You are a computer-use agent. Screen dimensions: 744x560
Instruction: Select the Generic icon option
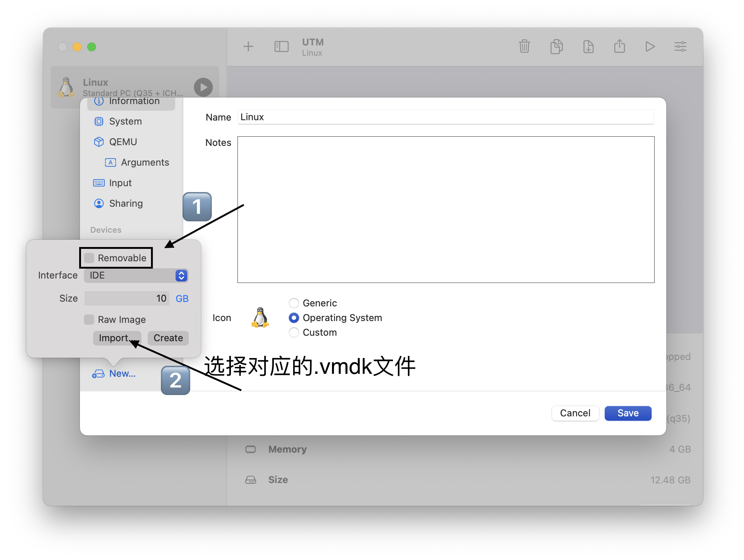tap(294, 303)
